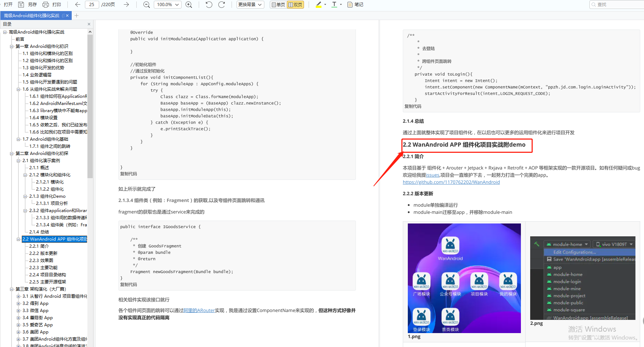Collapse 1.7 Android组件化基础 node

click(x=19, y=139)
